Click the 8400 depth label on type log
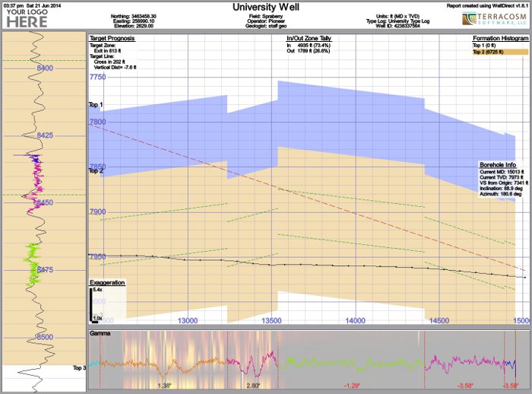 (x=45, y=68)
